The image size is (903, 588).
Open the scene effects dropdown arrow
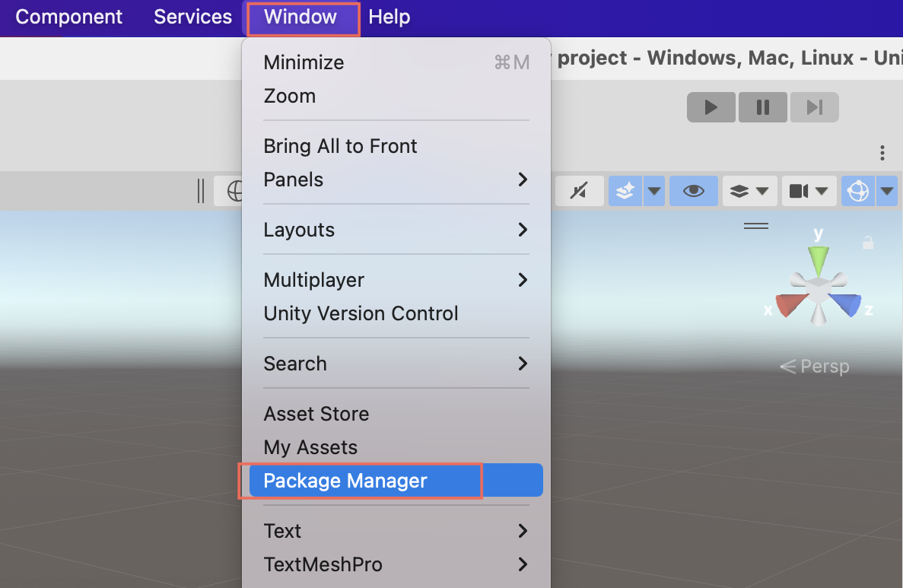[x=654, y=192]
